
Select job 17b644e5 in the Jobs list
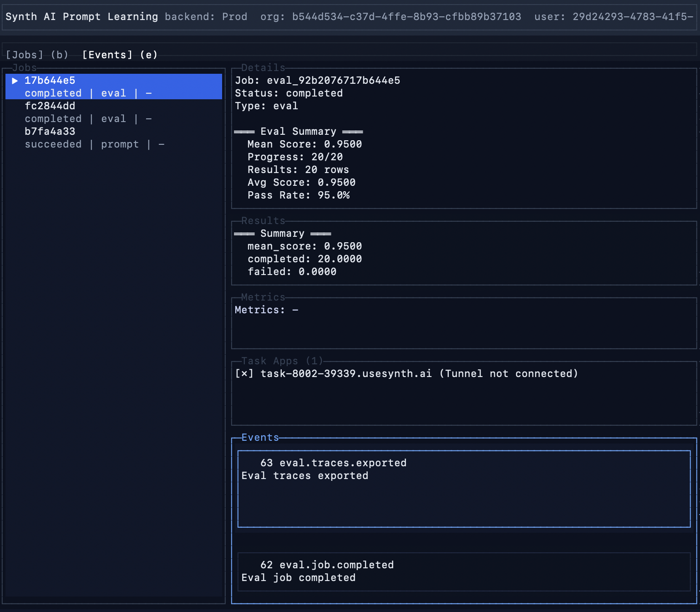[x=114, y=87]
